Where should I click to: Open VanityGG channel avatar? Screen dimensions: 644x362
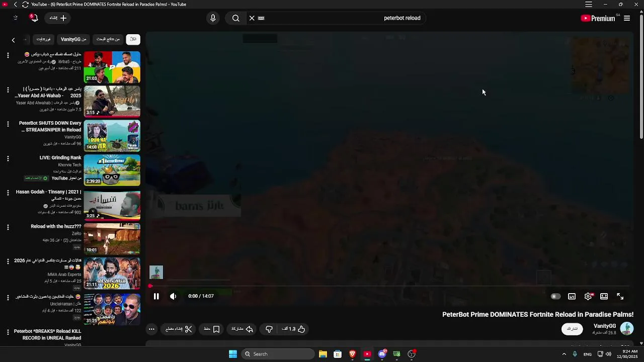coord(627,329)
